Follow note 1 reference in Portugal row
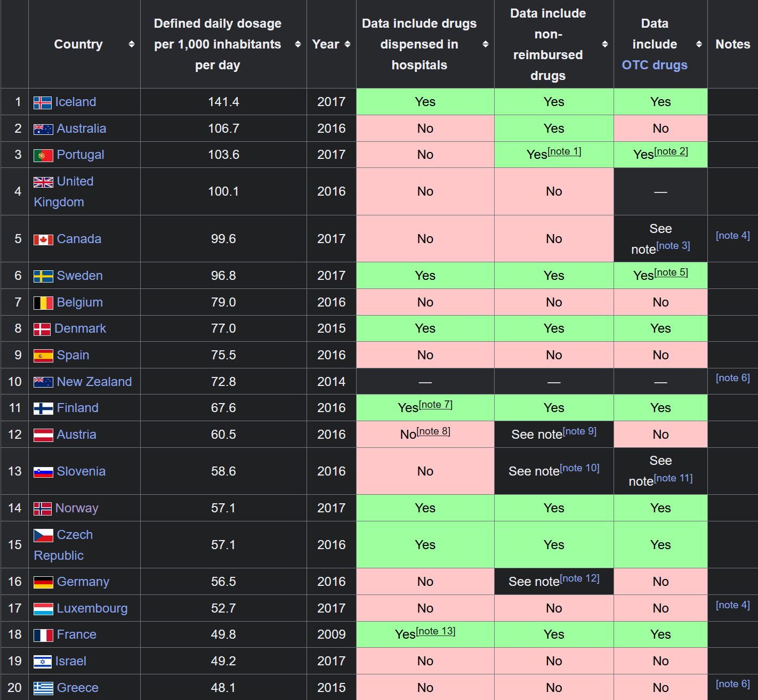Viewport: 758px width, 700px height. 565,151
